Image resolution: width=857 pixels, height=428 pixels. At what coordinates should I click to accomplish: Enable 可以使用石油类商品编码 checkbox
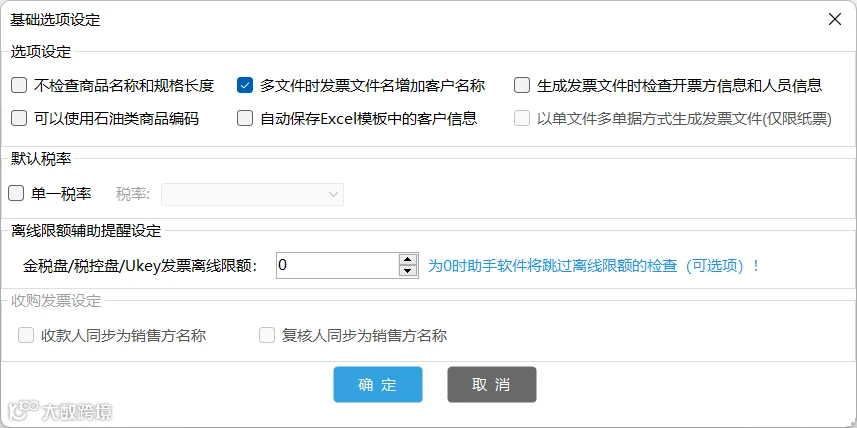click(19, 118)
